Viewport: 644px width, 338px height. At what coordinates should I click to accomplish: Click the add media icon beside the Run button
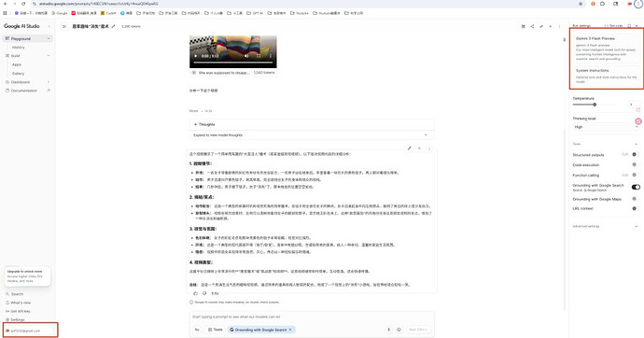pyautogui.click(x=399, y=330)
